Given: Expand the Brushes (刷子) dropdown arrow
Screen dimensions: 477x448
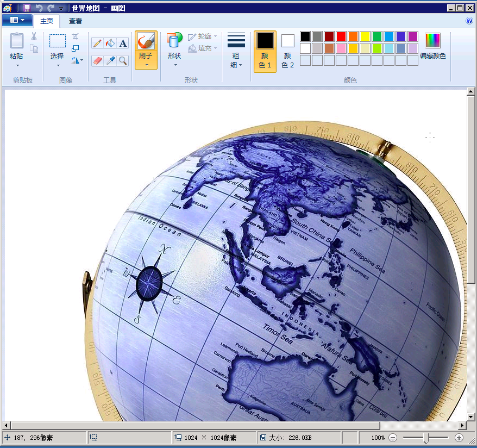Looking at the screenshot, I should pyautogui.click(x=147, y=65).
